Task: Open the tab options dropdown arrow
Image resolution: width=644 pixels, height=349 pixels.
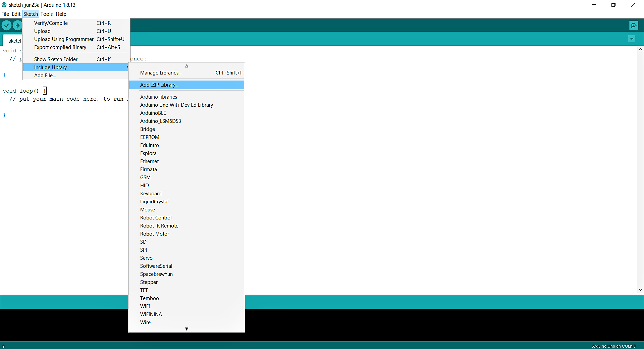Action: (632, 39)
